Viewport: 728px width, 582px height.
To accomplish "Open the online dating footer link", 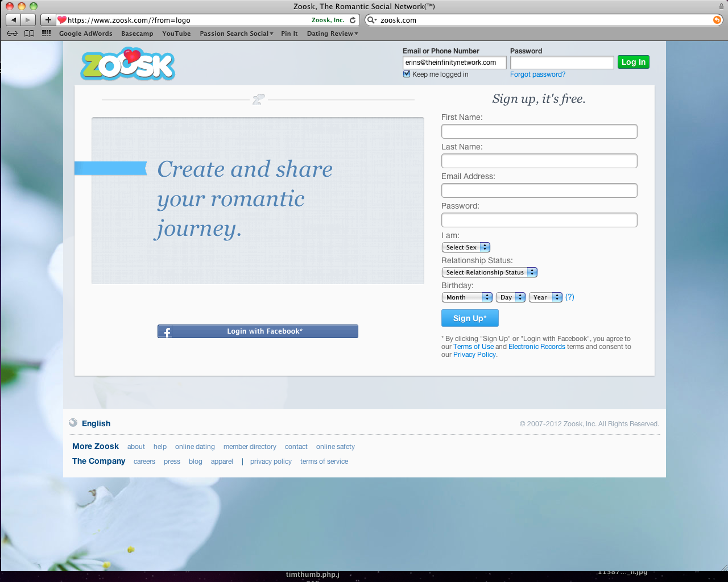I will click(195, 447).
